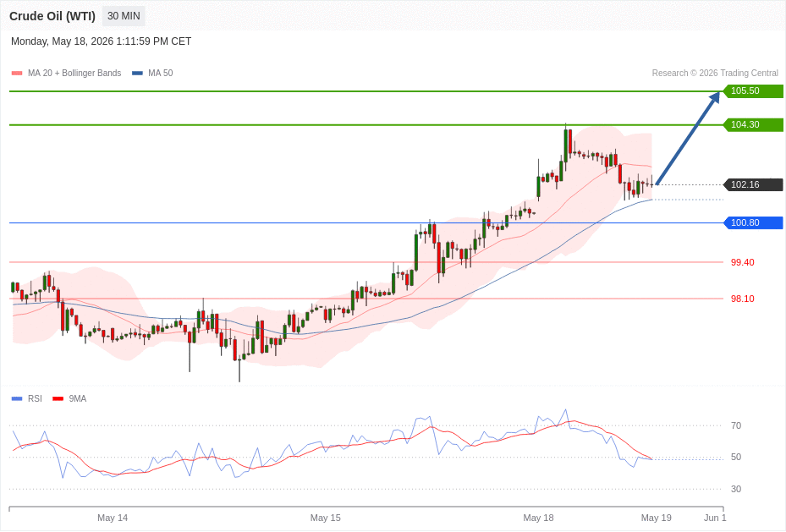Click the May 18 date axis label
Image resolution: width=786 pixels, height=532 pixels.
click(x=538, y=518)
